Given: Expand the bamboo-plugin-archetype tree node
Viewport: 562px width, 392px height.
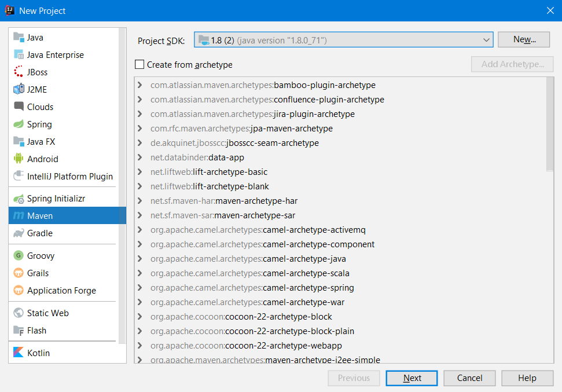Looking at the screenshot, I should (140, 85).
